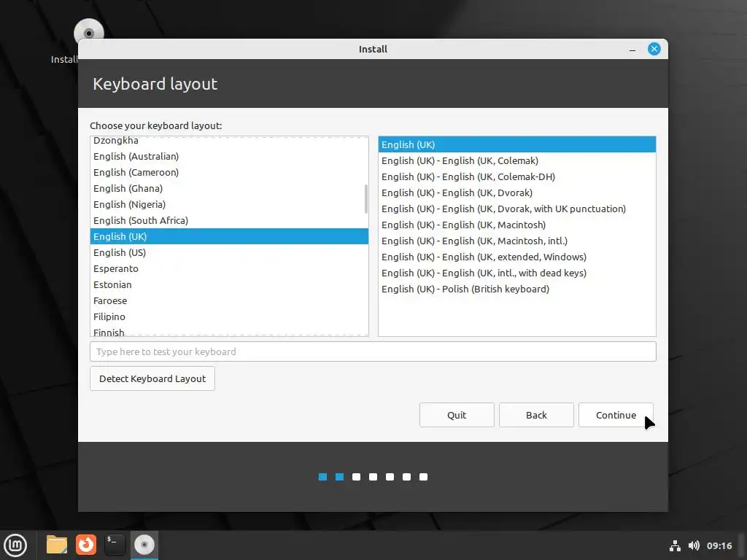The width and height of the screenshot is (747, 560).
Task: Select Estonian layout
Action: click(229, 285)
